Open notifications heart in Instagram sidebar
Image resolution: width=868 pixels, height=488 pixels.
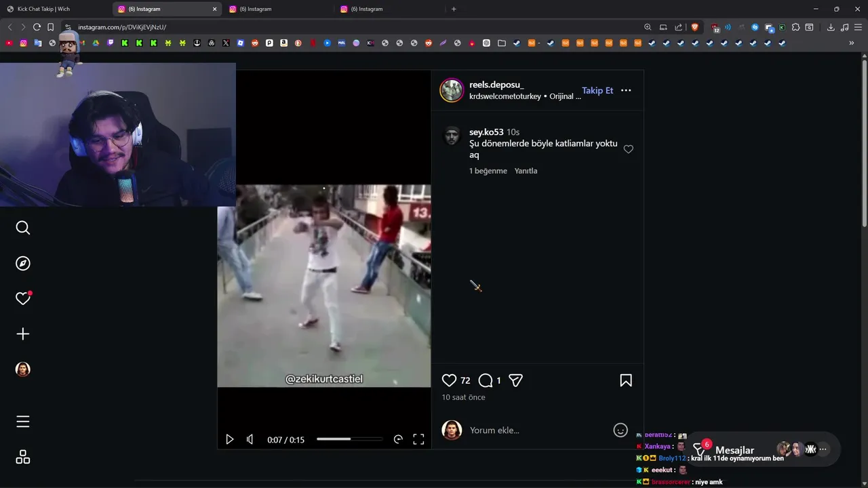(23, 298)
